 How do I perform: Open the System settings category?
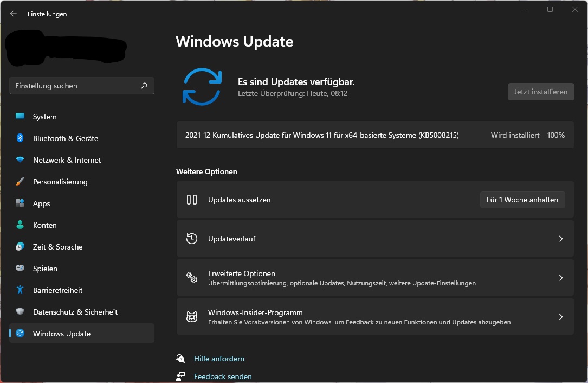click(82, 117)
